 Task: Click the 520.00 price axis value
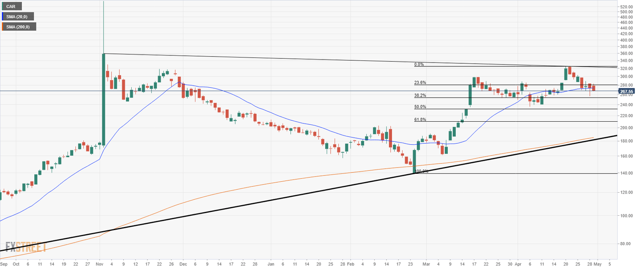tap(627, 7)
